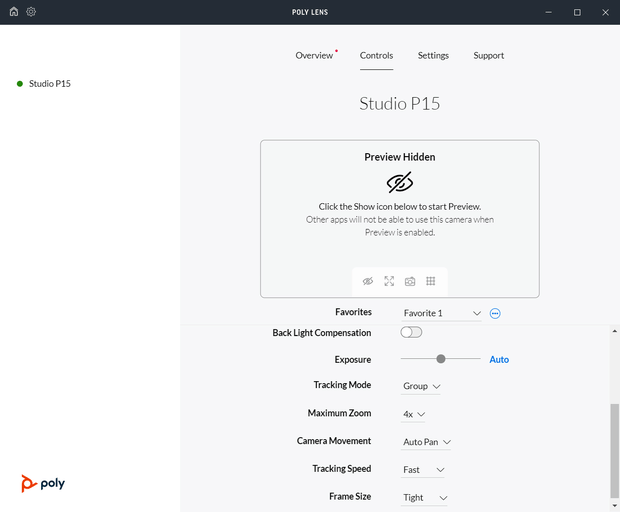
Task: Click scrollbar up arrow
Action: 614,331
